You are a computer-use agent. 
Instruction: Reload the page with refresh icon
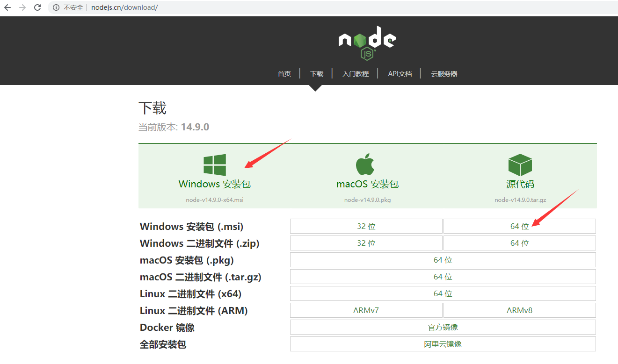(38, 7)
